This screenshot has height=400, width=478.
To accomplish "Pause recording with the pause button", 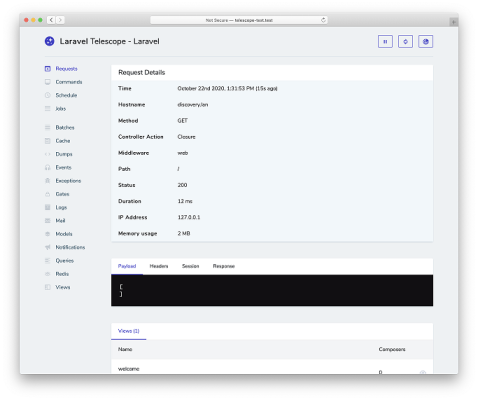I will tap(385, 42).
